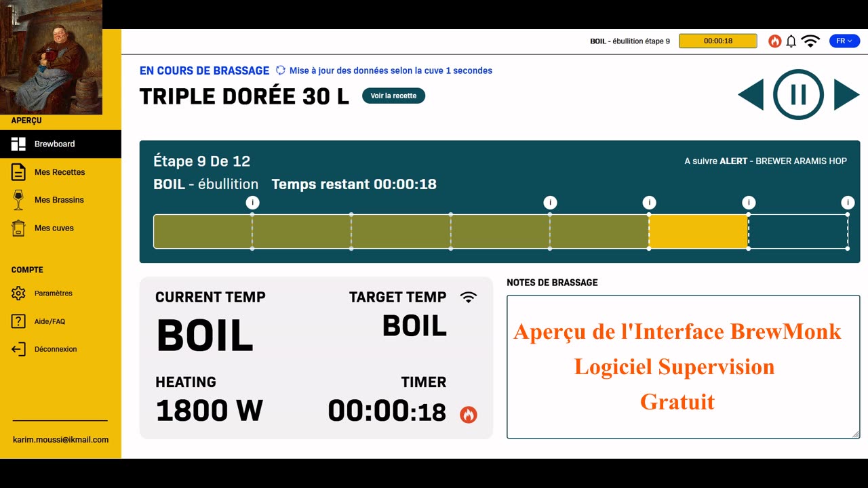Select Brewboard menu item
Viewport: 868px width, 488px height.
(x=60, y=144)
